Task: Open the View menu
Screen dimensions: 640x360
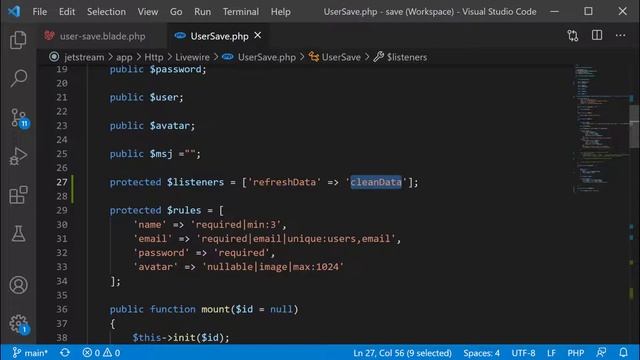Action: 148,12
